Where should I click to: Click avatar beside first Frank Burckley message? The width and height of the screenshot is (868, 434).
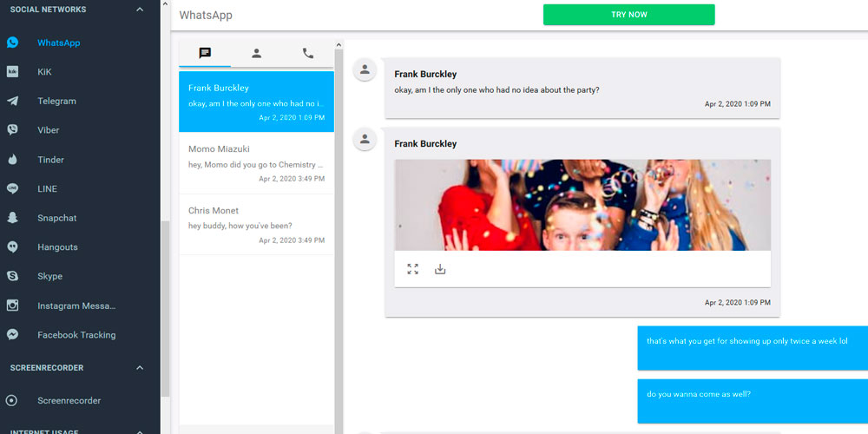click(365, 69)
